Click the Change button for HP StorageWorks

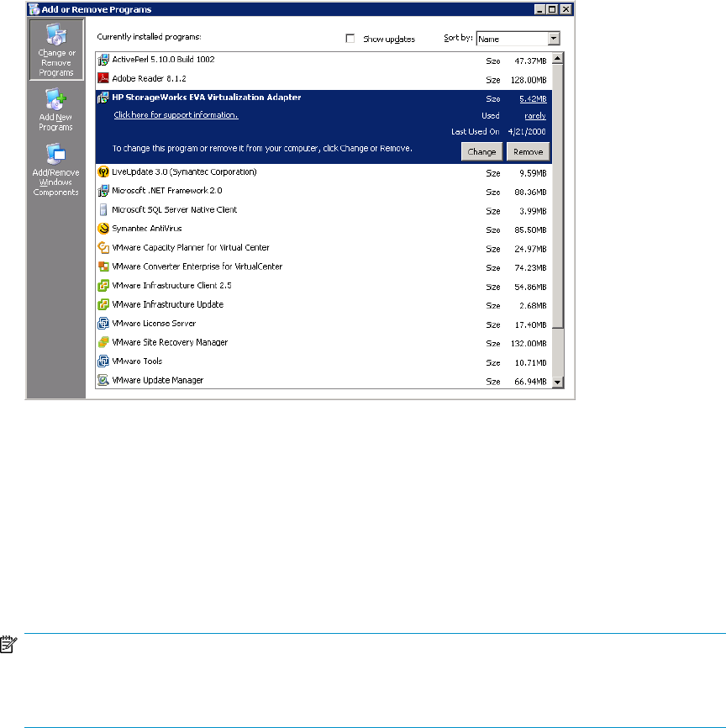click(481, 152)
